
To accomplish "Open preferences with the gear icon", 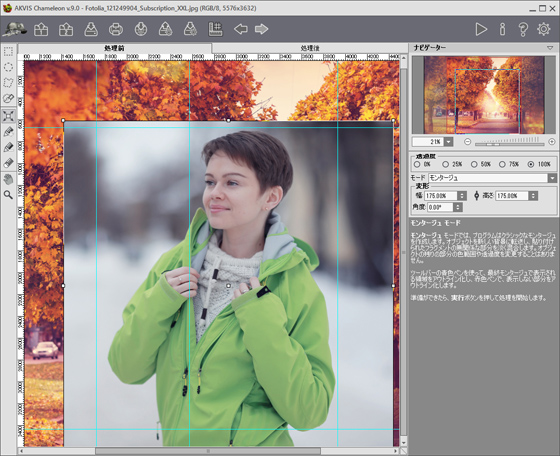I will tap(544, 29).
